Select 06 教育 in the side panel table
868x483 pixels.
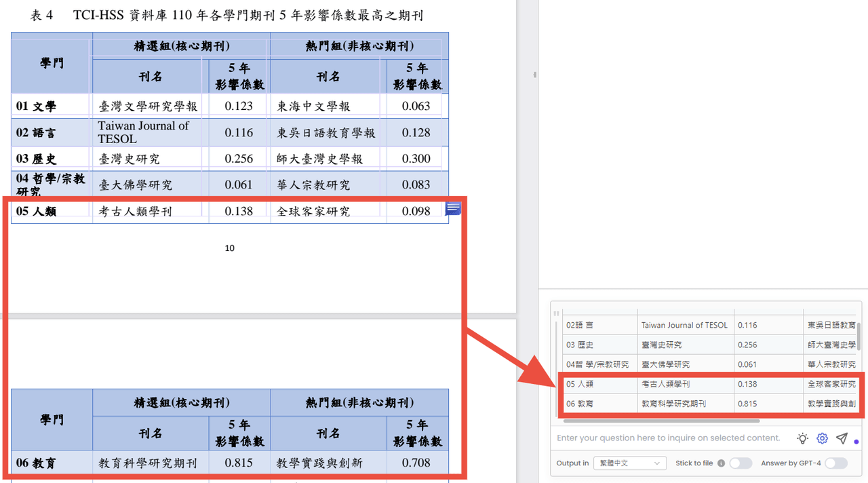click(x=580, y=404)
